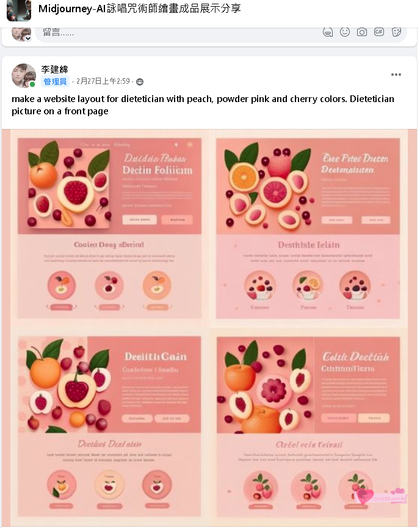Click the 留言 comment input field
Image resolution: width=420 pixels, height=528 pixels.
click(x=177, y=32)
